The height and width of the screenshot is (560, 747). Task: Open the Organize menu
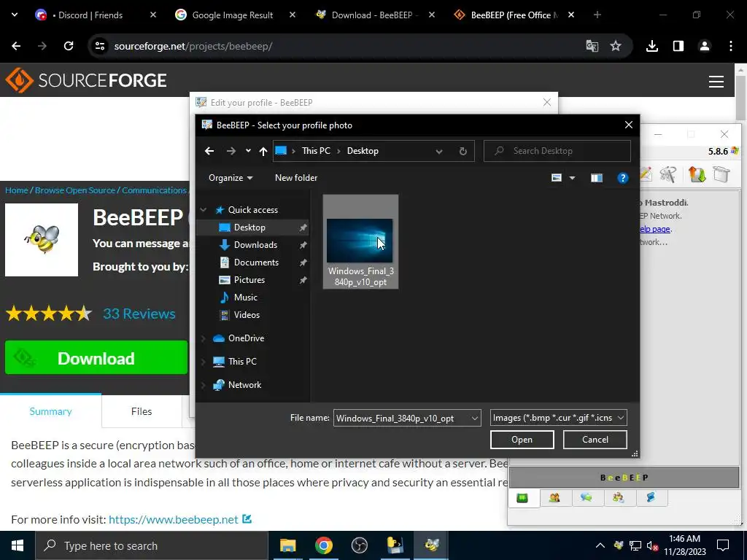(x=231, y=178)
